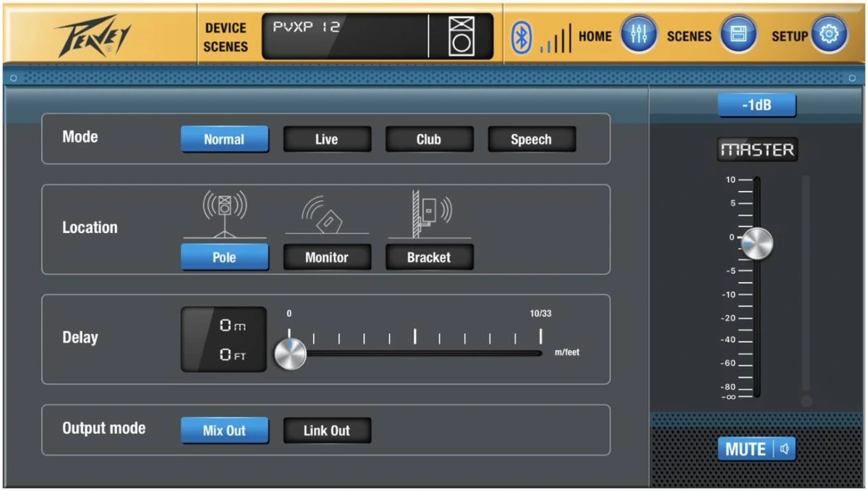The width and height of the screenshot is (868, 491).
Task: Select the Monitor location button
Action: click(x=327, y=257)
